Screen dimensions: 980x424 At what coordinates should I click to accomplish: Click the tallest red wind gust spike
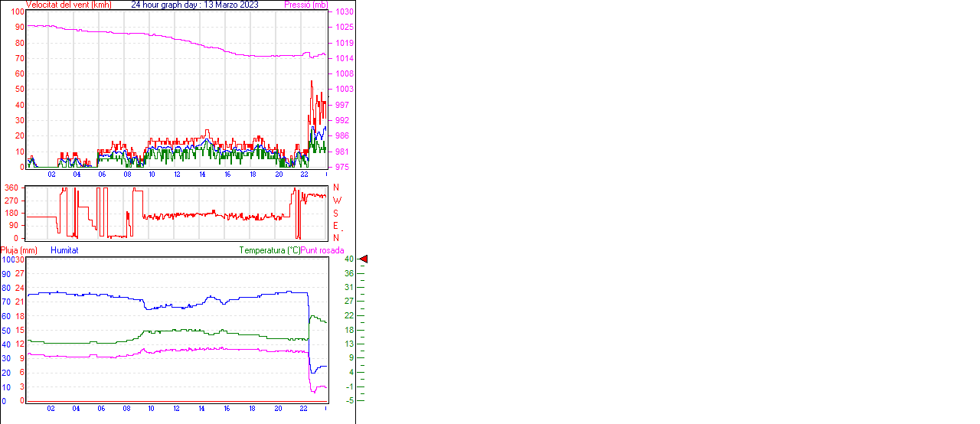[x=311, y=82]
